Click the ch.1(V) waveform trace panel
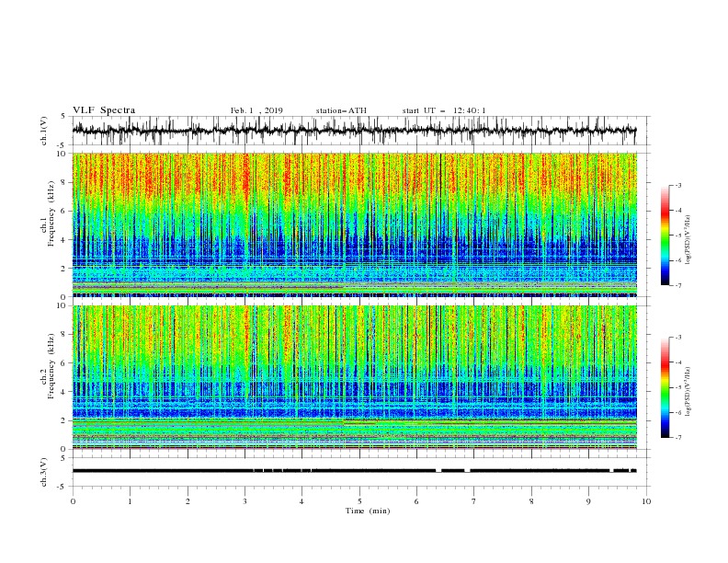 pyautogui.click(x=361, y=131)
